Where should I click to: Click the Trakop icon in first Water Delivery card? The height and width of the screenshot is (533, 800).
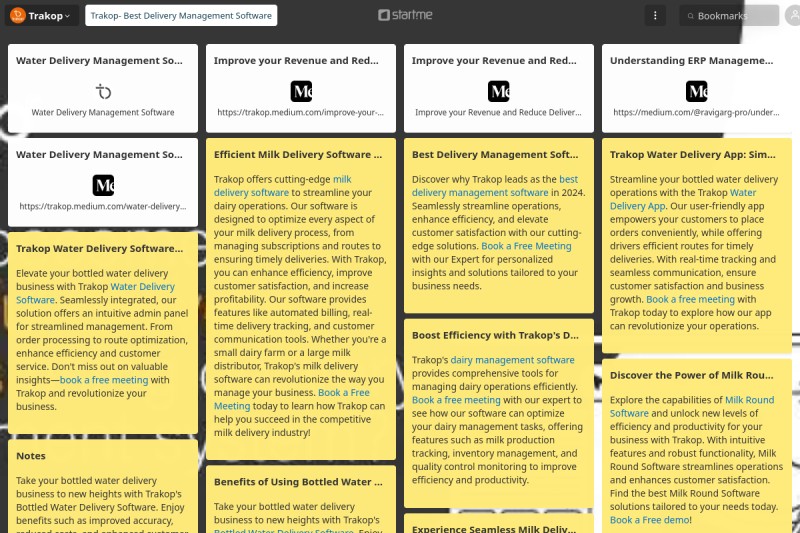[x=103, y=92]
